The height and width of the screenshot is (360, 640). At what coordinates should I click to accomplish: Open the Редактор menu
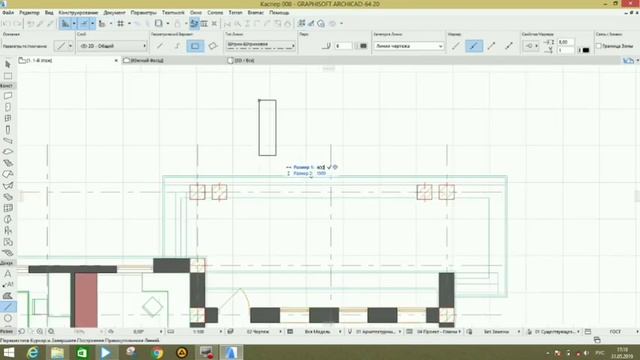click(x=29, y=13)
